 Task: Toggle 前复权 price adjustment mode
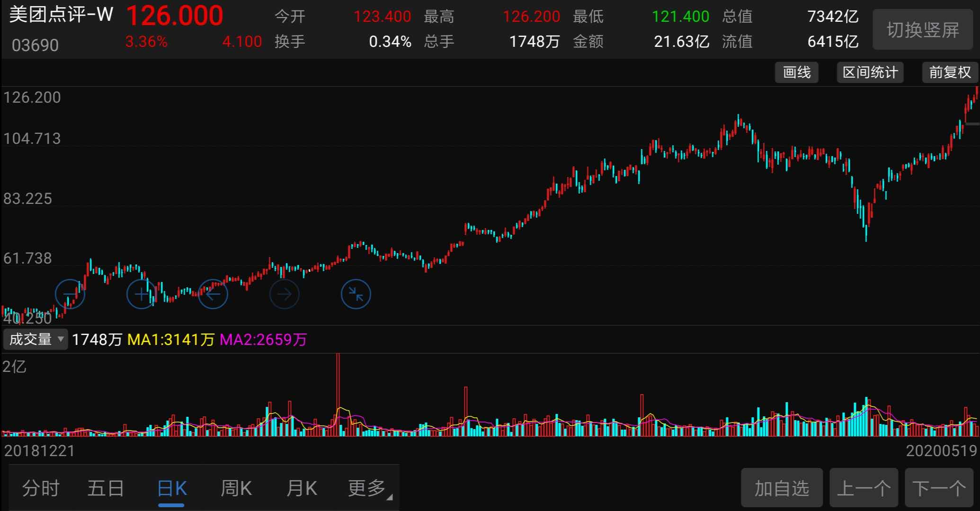[x=950, y=72]
